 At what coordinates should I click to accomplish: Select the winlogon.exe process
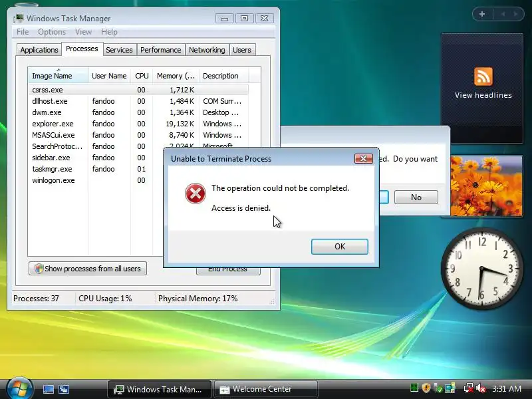click(96, 180)
